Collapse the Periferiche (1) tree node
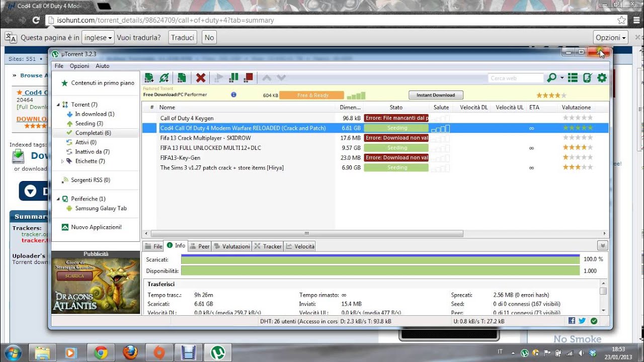The width and height of the screenshot is (644, 362). (x=58, y=199)
